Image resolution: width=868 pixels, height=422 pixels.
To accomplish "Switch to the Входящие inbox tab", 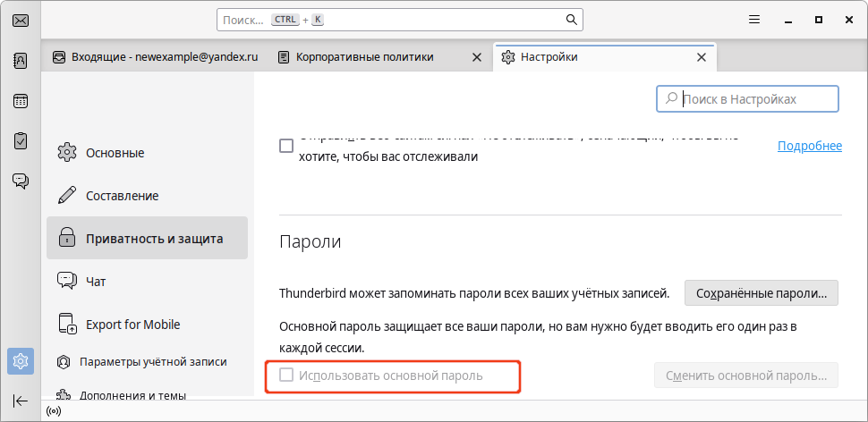I will (x=156, y=57).
